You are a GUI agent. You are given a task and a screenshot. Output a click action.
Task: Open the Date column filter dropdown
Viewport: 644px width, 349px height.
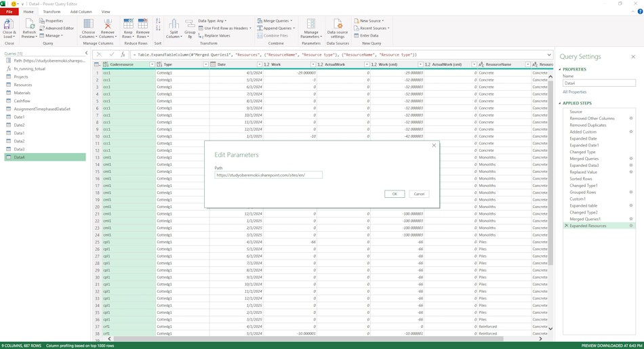pyautogui.click(x=260, y=64)
